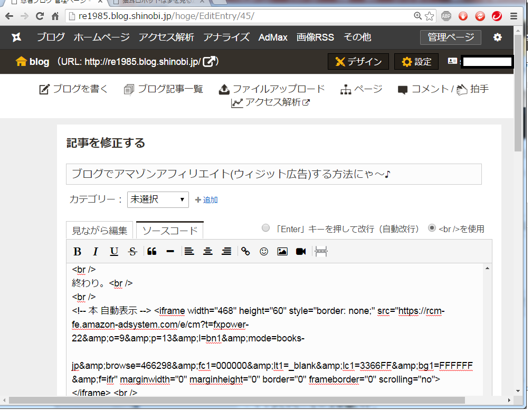
Task: Open the gear settings in top bar
Action: pos(497,37)
